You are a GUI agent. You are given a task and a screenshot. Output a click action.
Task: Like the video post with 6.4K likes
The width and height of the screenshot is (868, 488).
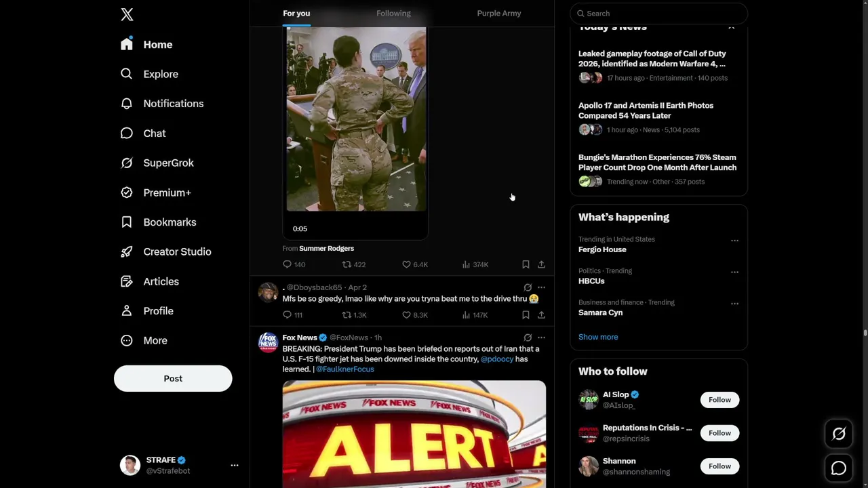pyautogui.click(x=415, y=264)
